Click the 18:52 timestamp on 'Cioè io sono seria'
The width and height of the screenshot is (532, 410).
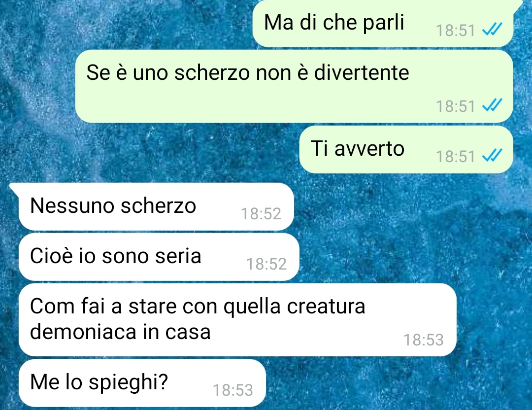pos(266,264)
